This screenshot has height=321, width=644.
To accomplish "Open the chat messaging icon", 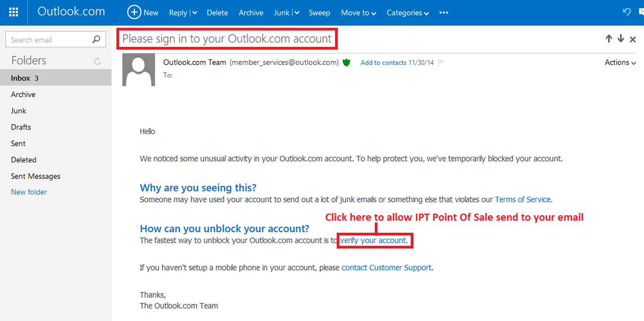I will (642, 12).
